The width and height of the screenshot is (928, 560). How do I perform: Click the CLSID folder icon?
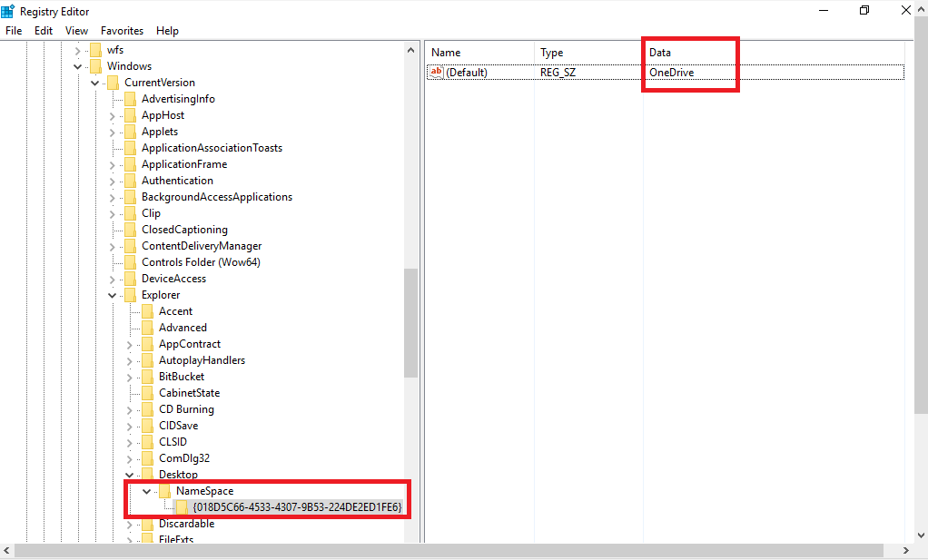[x=146, y=441]
